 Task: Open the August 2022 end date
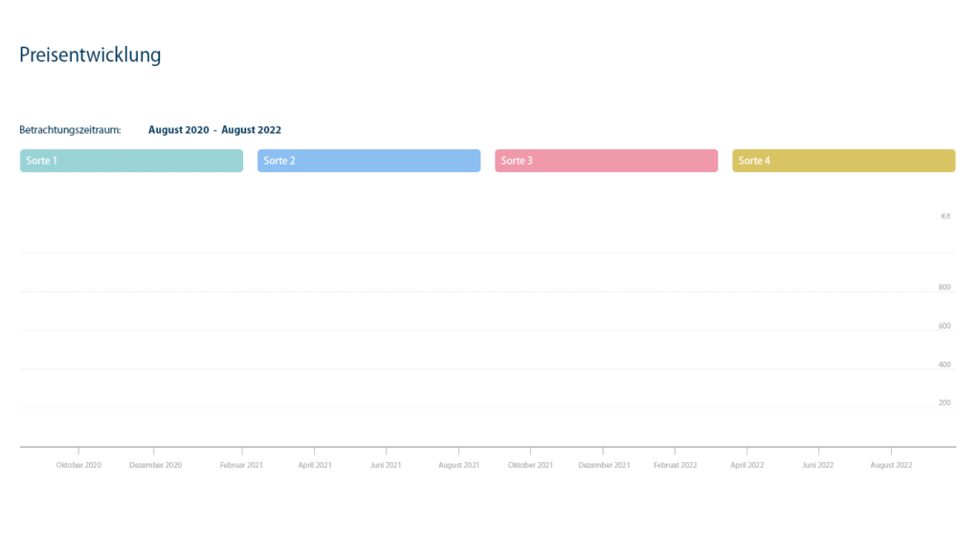[x=252, y=130]
